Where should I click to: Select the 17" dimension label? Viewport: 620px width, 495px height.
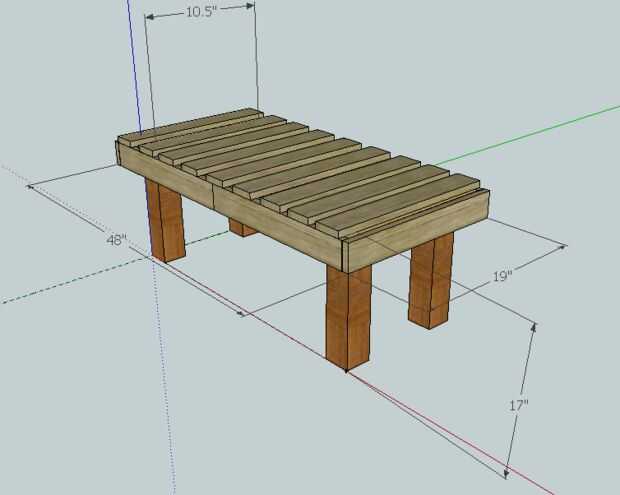click(518, 405)
